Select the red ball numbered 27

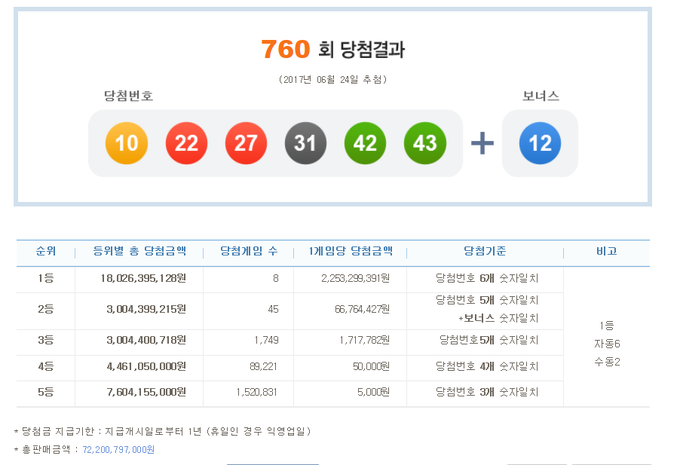245,143
